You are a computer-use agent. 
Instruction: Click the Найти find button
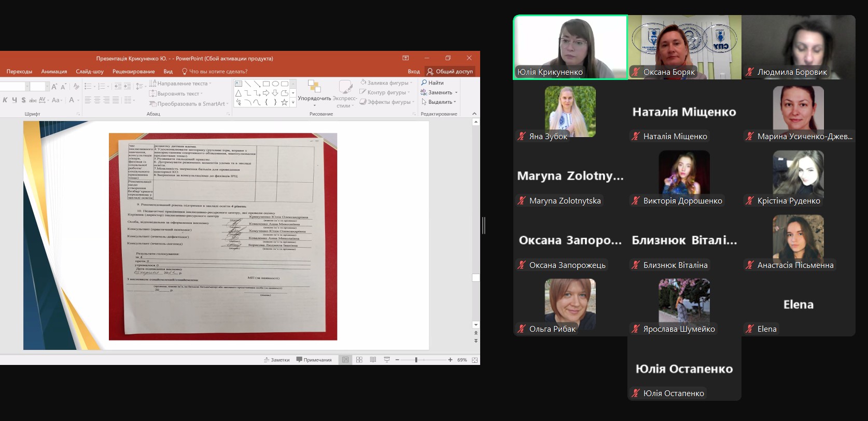[432, 83]
